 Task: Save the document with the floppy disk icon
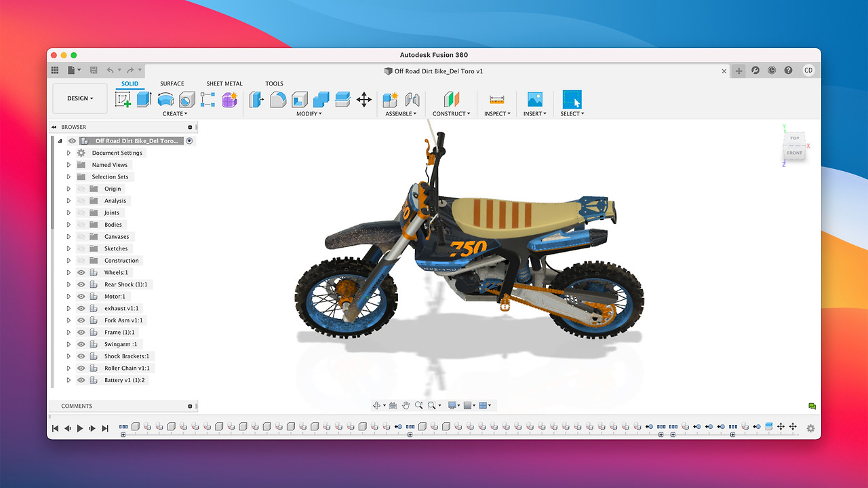point(94,70)
